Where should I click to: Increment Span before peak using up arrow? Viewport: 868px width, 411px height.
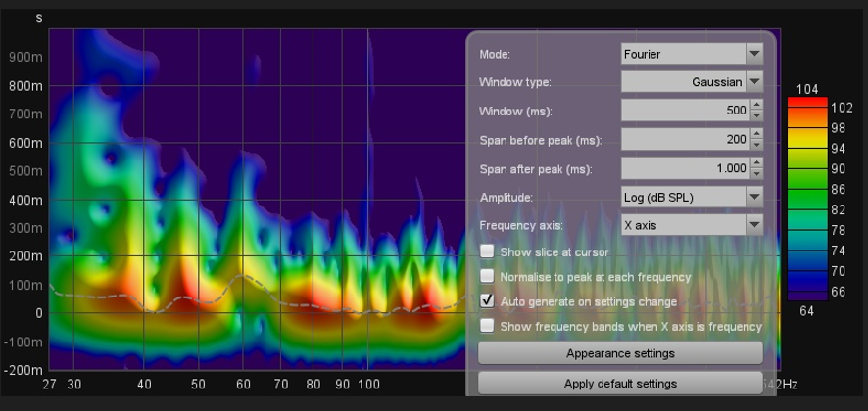tap(756, 134)
